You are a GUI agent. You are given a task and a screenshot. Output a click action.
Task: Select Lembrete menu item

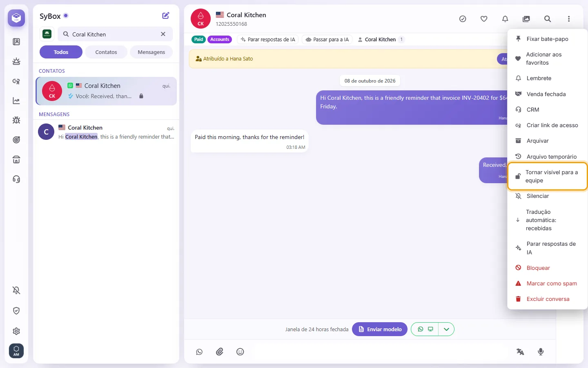point(547,78)
